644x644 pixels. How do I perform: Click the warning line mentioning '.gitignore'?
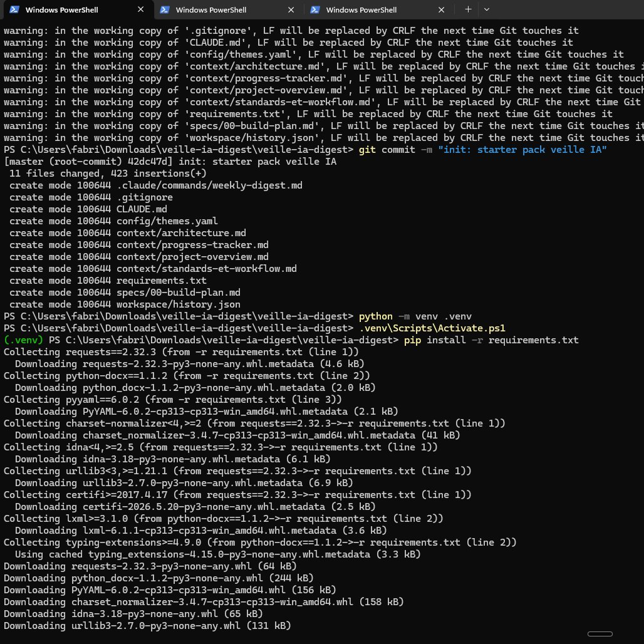291,31
